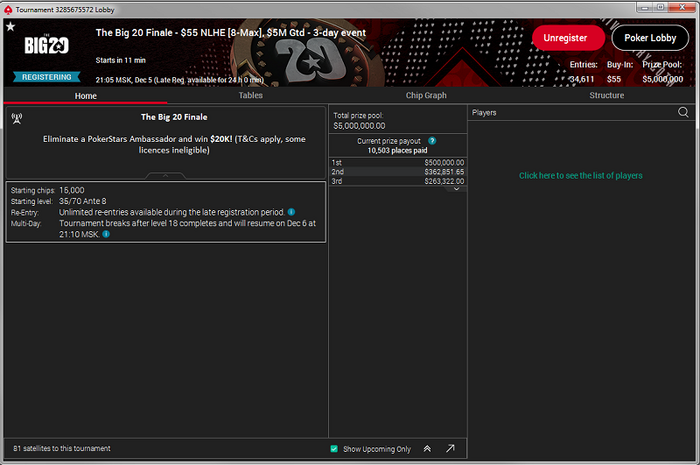The image size is (700, 465).
Task: Click the Starts in 11 min text
Action: pos(121,60)
